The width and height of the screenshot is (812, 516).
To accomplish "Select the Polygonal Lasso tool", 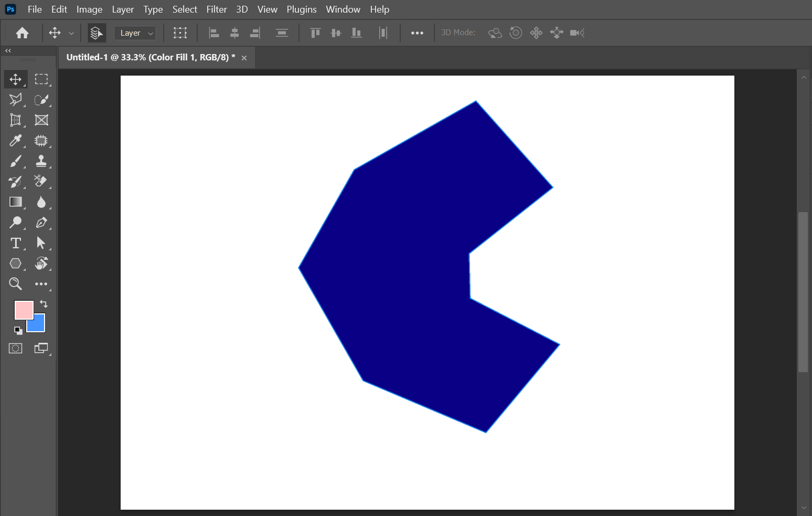I will click(x=15, y=99).
